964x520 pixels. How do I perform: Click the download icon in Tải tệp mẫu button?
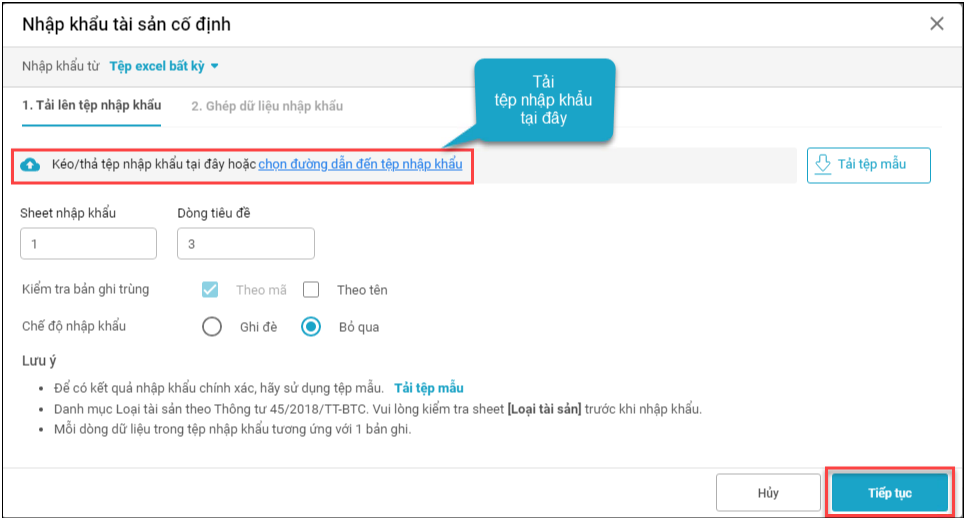[x=824, y=165]
